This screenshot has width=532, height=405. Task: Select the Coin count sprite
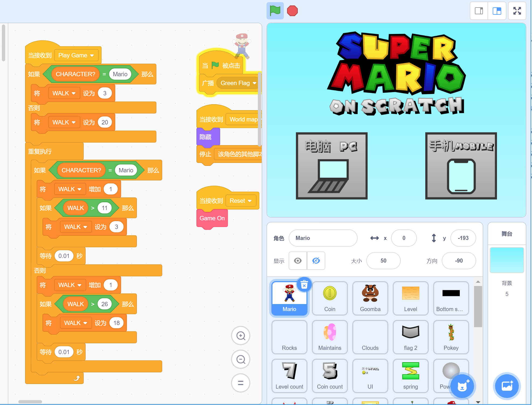(330, 376)
